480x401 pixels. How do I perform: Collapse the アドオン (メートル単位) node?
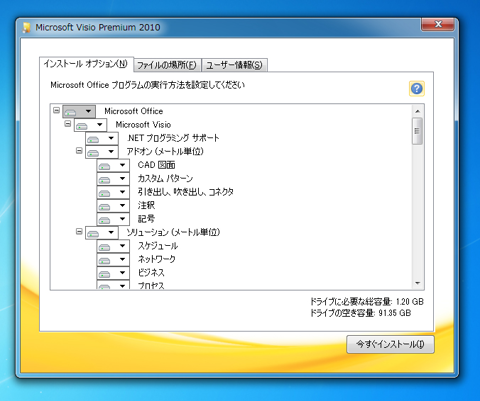[79, 151]
